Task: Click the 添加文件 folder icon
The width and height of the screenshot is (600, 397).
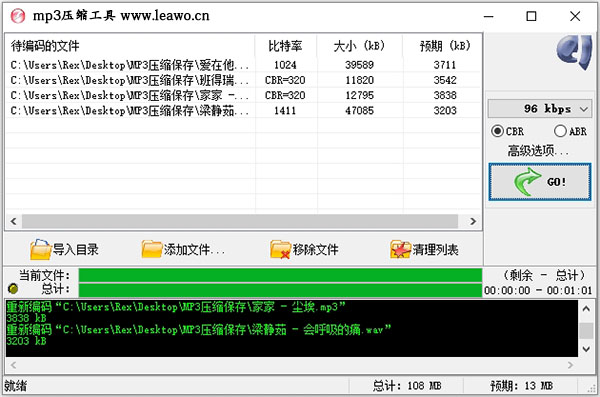Action: (x=152, y=250)
